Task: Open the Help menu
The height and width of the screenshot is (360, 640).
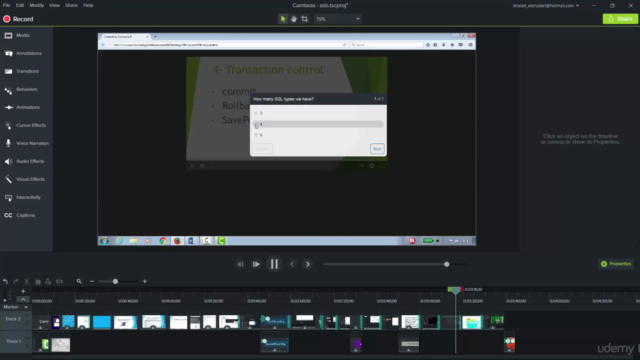Action: (88, 5)
